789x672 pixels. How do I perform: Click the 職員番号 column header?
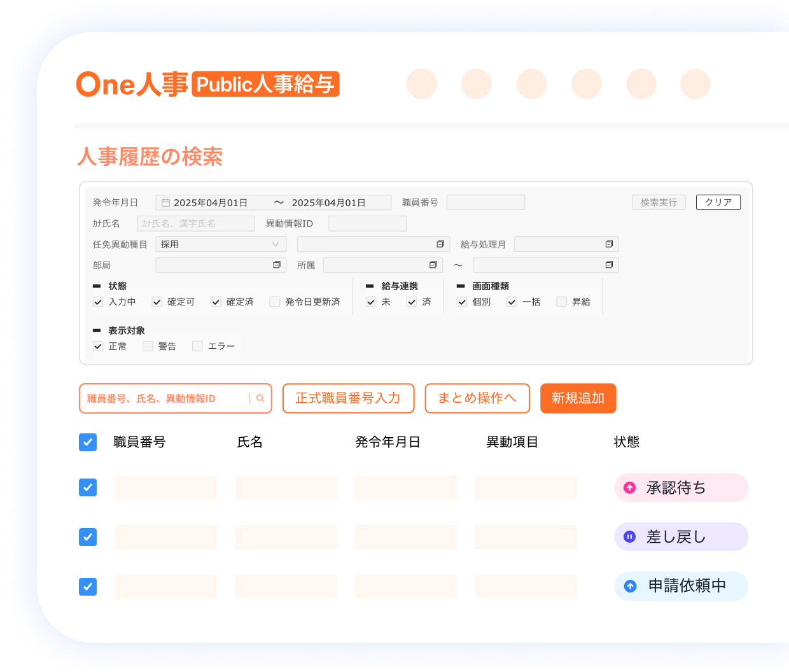click(x=139, y=442)
